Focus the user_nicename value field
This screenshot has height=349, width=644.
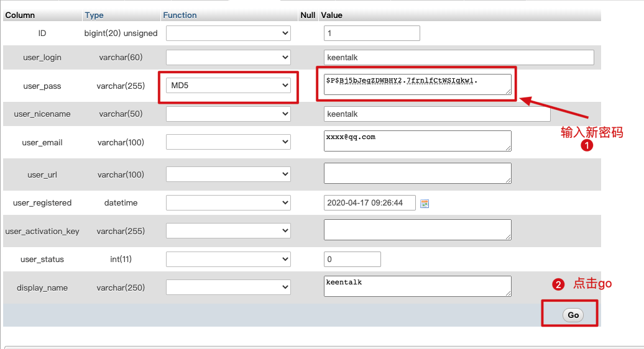[437, 114]
